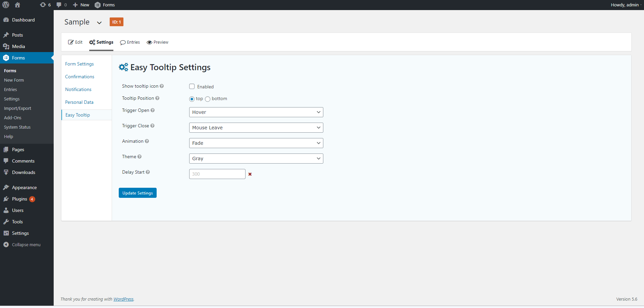Open Help in Forms submenu
Image resolution: width=644 pixels, height=308 pixels.
coord(8,137)
